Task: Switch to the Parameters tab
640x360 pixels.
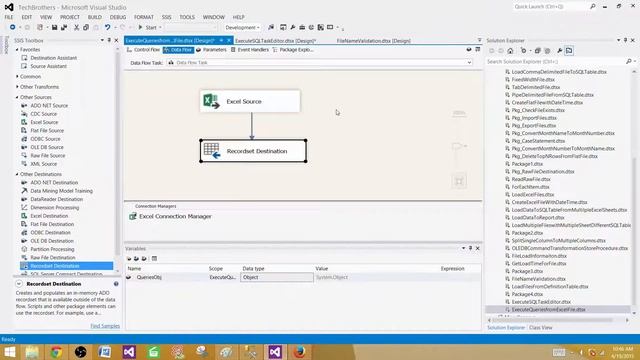Action: pyautogui.click(x=211, y=50)
